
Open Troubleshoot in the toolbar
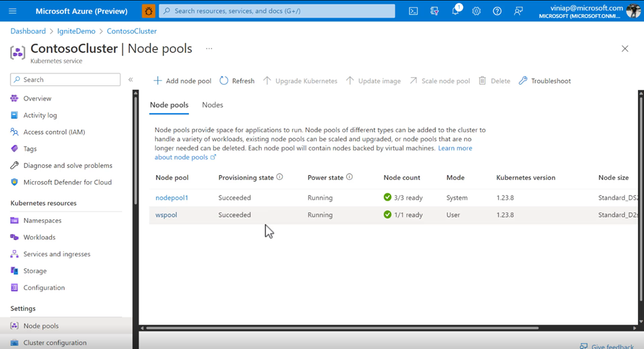pos(545,81)
